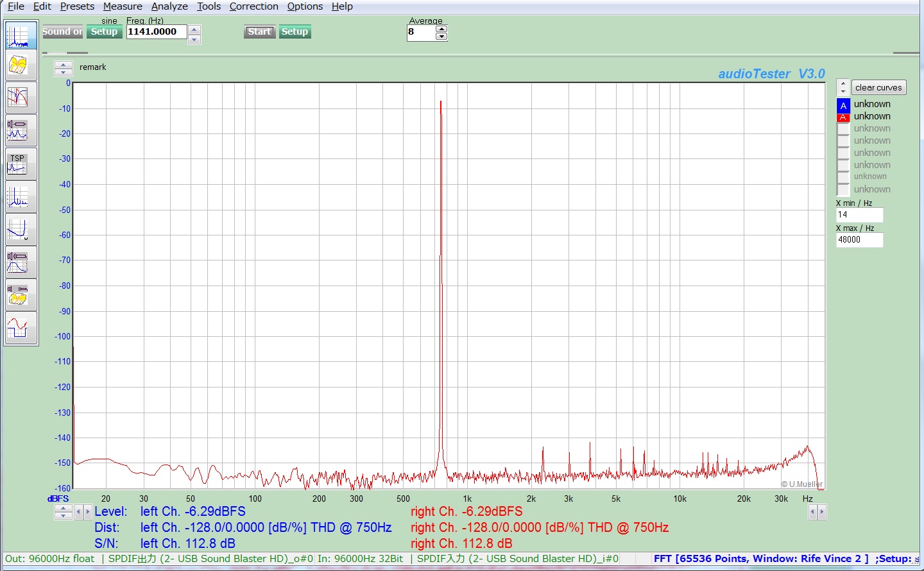
Task: Toggle the red A curve box
Action: [x=843, y=117]
